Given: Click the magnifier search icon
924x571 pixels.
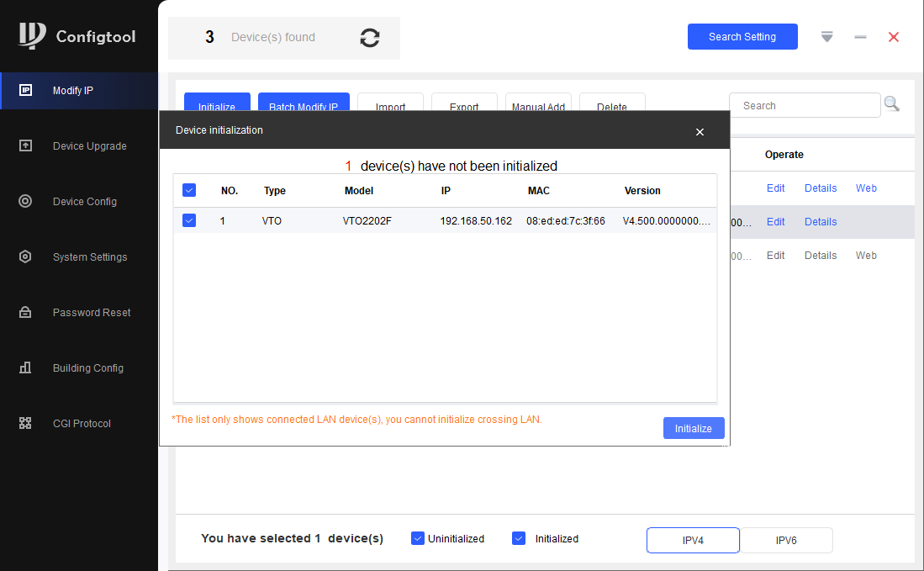Looking at the screenshot, I should point(892,105).
